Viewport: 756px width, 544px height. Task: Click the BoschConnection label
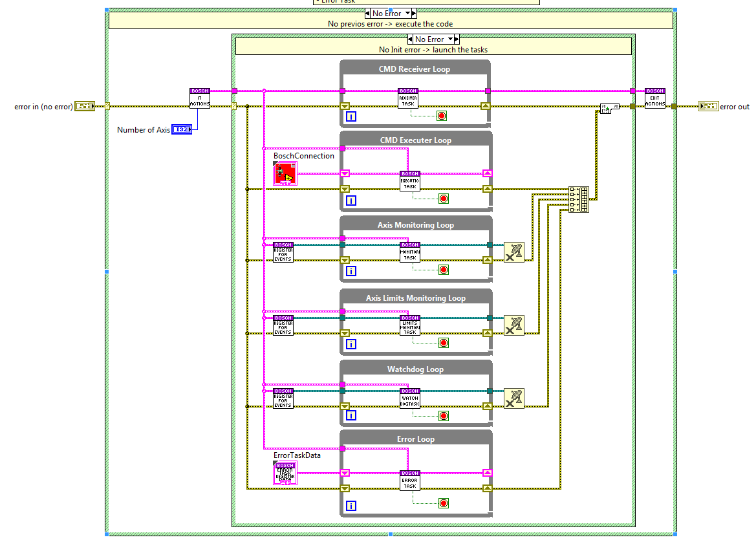(304, 156)
